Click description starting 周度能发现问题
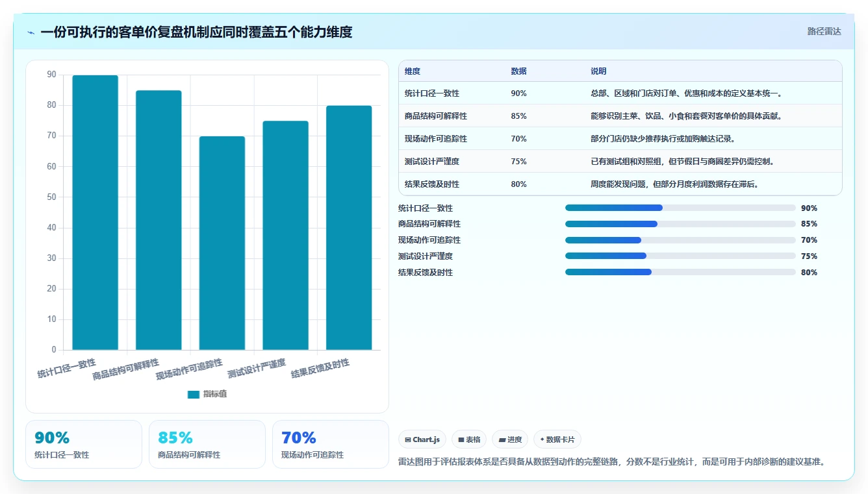Screen dimensions: 868x494 coord(675,184)
